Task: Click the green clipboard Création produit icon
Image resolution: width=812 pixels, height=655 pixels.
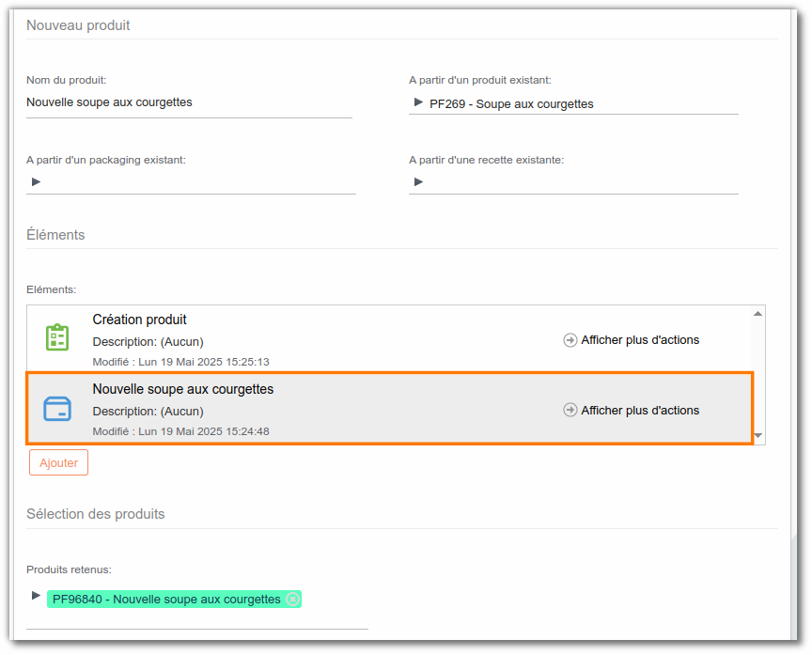Action: click(57, 337)
